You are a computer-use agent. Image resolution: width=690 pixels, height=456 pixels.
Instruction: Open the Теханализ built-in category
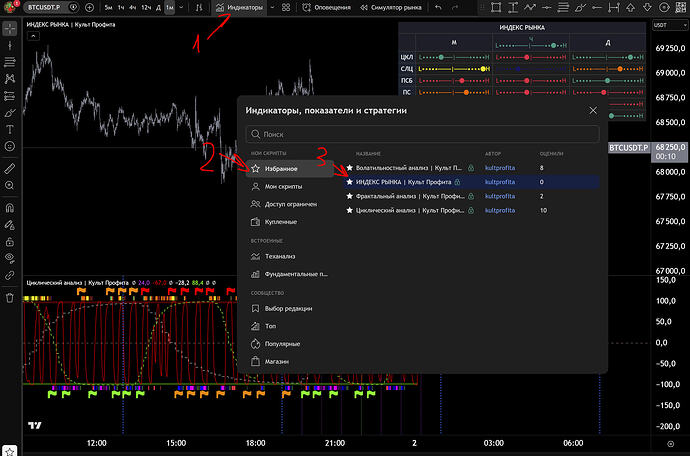coord(290,256)
